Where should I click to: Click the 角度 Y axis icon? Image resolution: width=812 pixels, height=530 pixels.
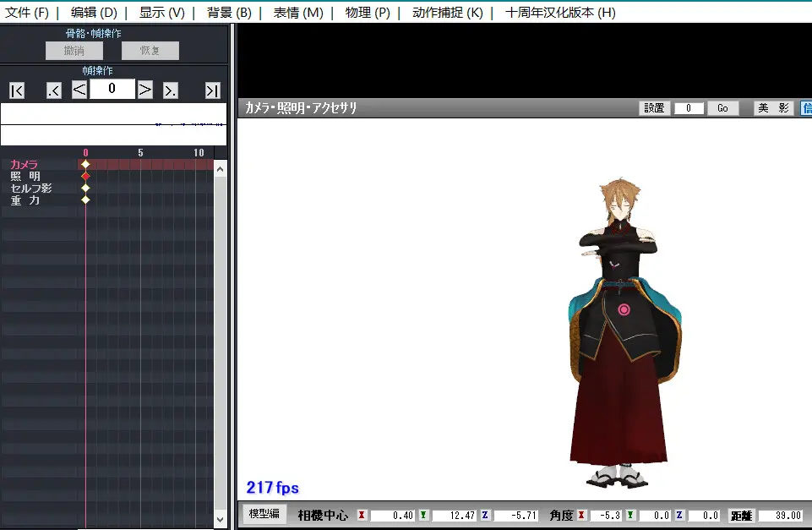[630, 515]
